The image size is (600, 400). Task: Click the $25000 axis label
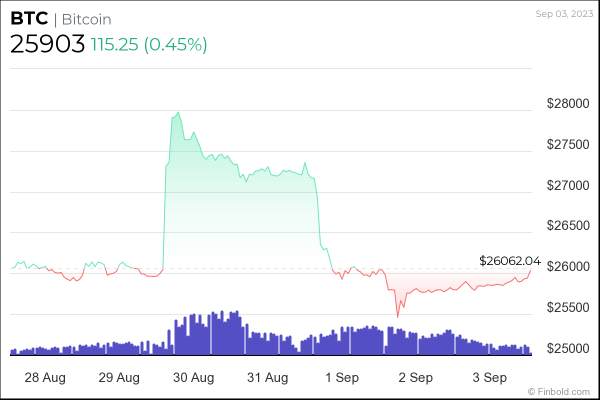click(x=568, y=348)
